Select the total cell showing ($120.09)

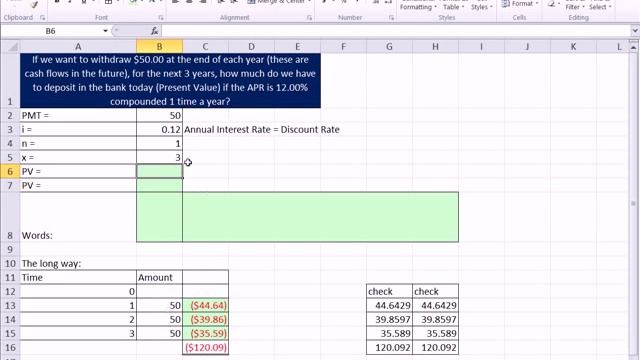[x=205, y=347]
